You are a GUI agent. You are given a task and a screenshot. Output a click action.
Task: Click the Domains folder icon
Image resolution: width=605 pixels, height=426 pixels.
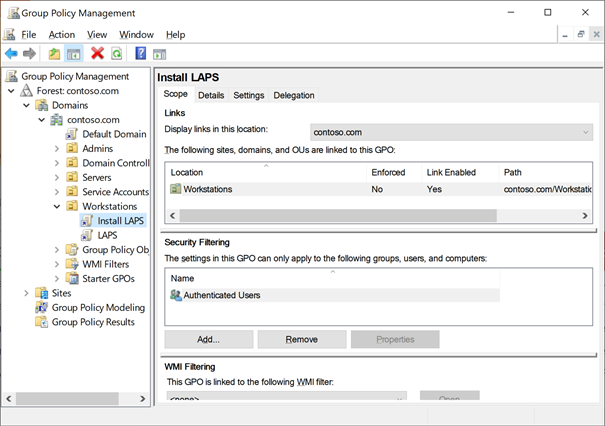click(x=41, y=105)
